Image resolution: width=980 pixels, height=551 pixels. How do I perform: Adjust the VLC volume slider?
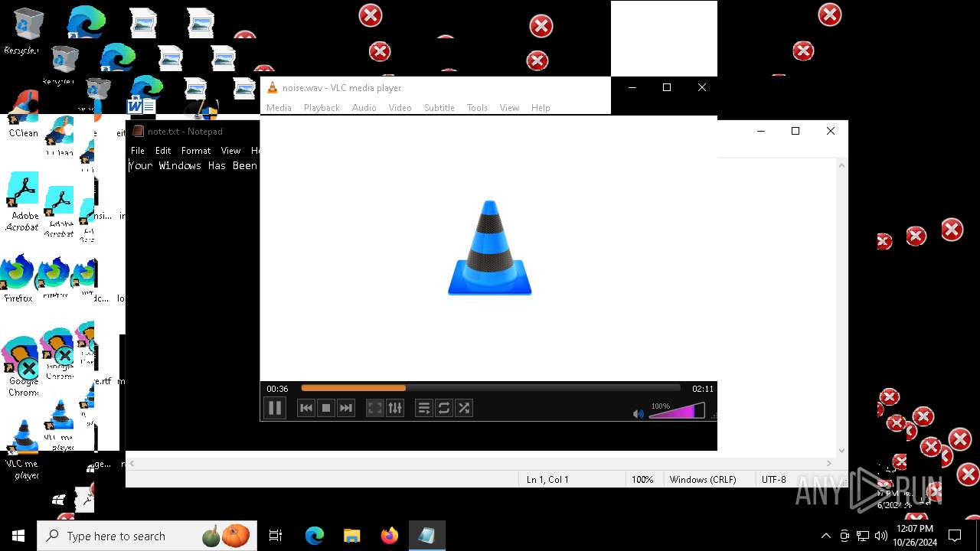677,412
